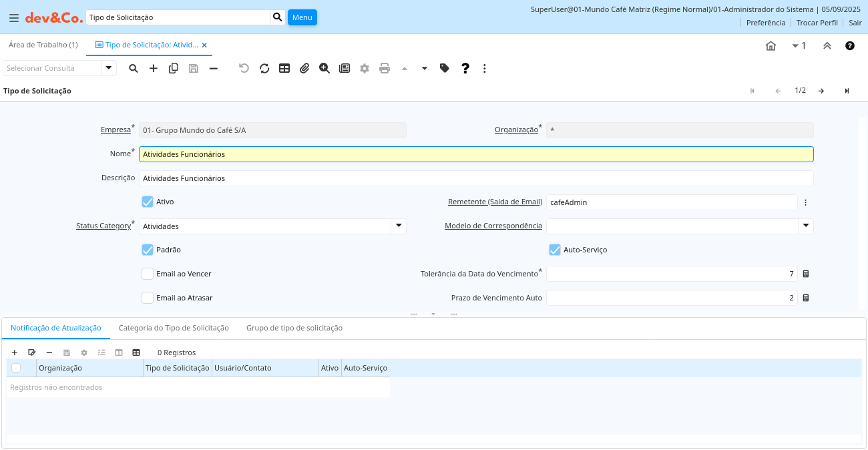Open the Help question mark toolbar icon

pos(465,68)
